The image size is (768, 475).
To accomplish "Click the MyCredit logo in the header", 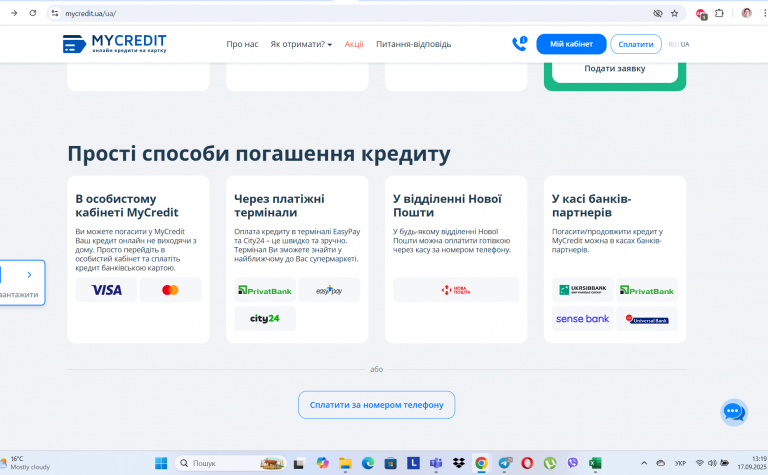I will pyautogui.click(x=115, y=44).
